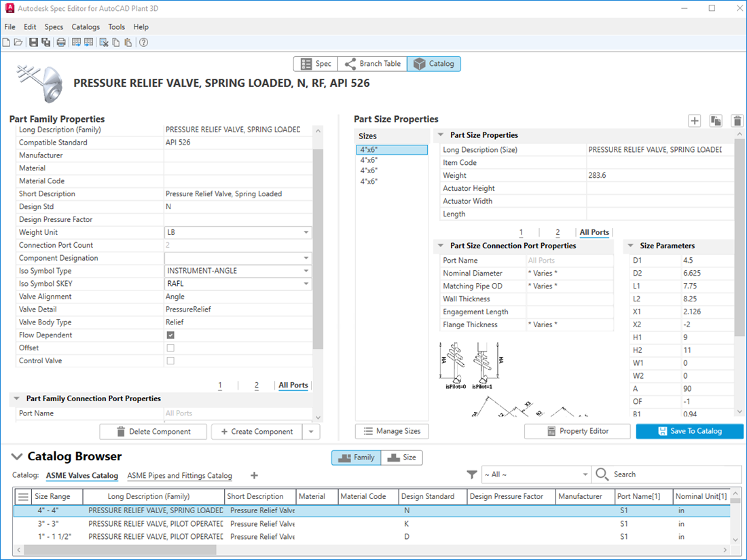
Task: Click the pressure relief valve preview image
Action: (x=40, y=83)
